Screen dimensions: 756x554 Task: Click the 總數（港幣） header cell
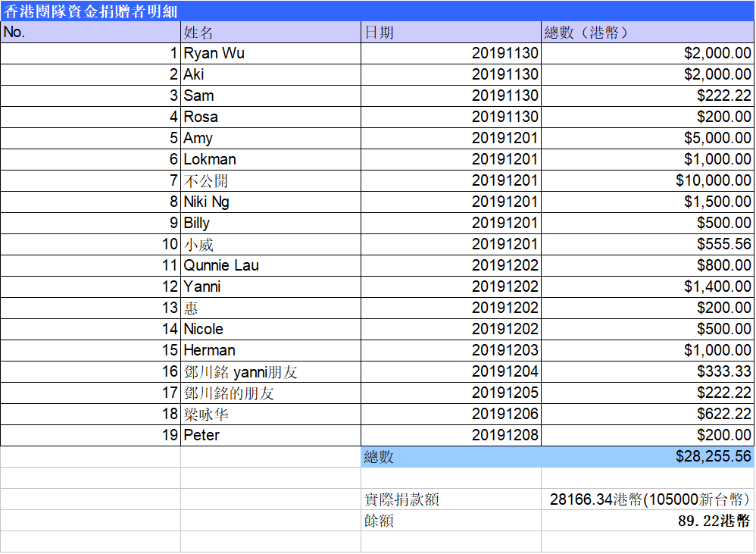click(x=647, y=33)
